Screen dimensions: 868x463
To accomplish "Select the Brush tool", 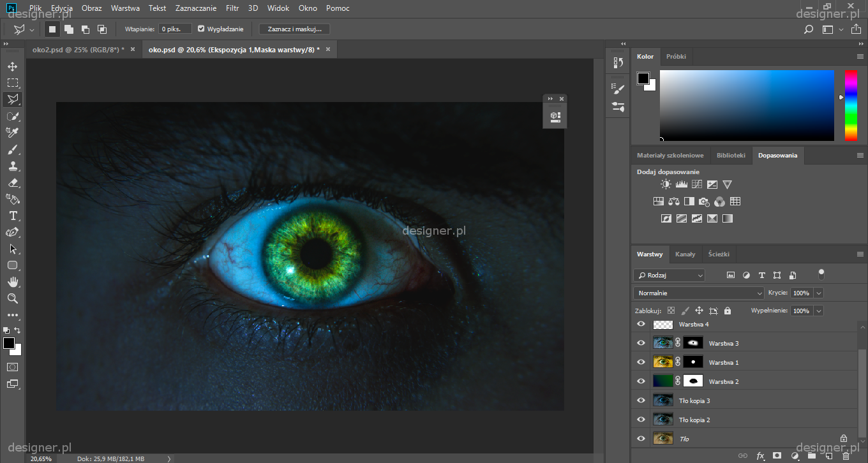I will click(x=12, y=150).
